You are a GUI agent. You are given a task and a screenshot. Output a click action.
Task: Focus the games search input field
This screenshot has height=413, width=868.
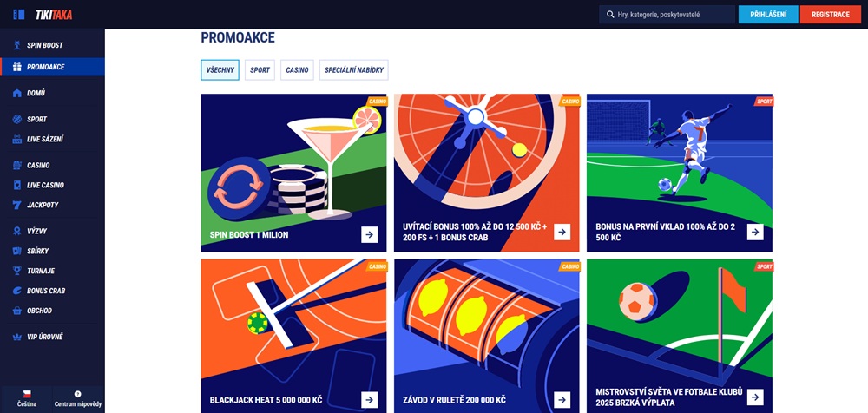point(667,15)
